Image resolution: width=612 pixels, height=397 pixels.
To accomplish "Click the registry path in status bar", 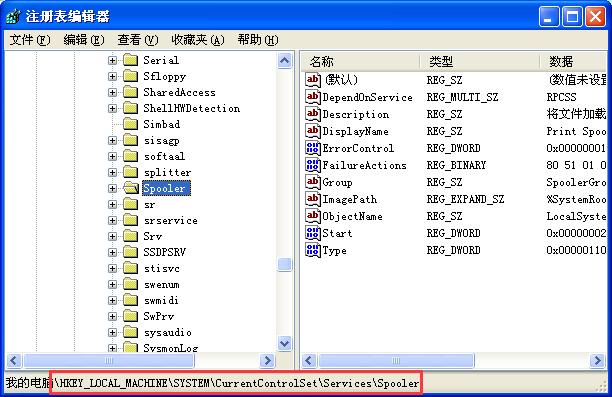I will point(237,383).
